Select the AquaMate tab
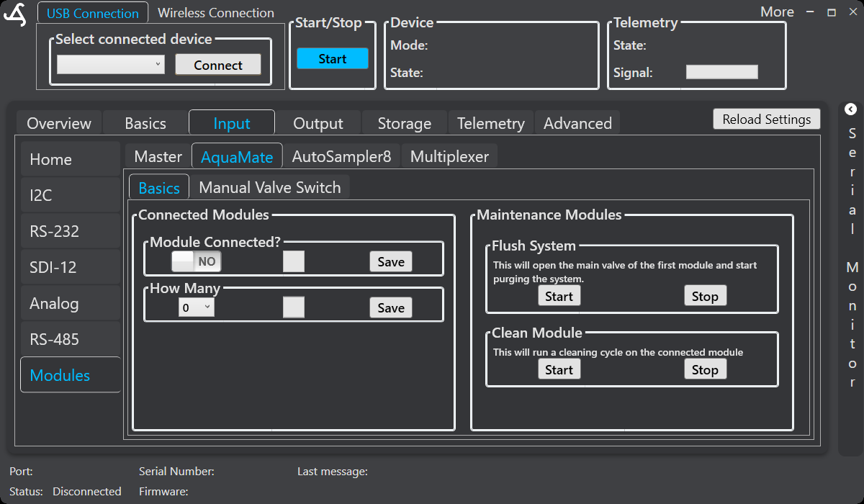864x504 pixels. click(237, 156)
